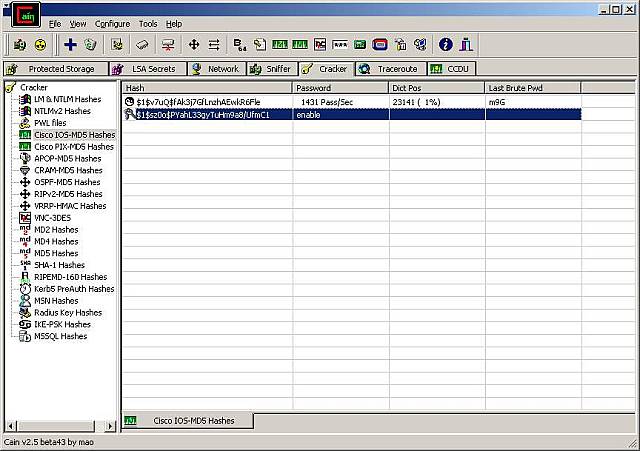Open the File menu
Viewport: 640px width, 451px height.
click(x=55, y=24)
